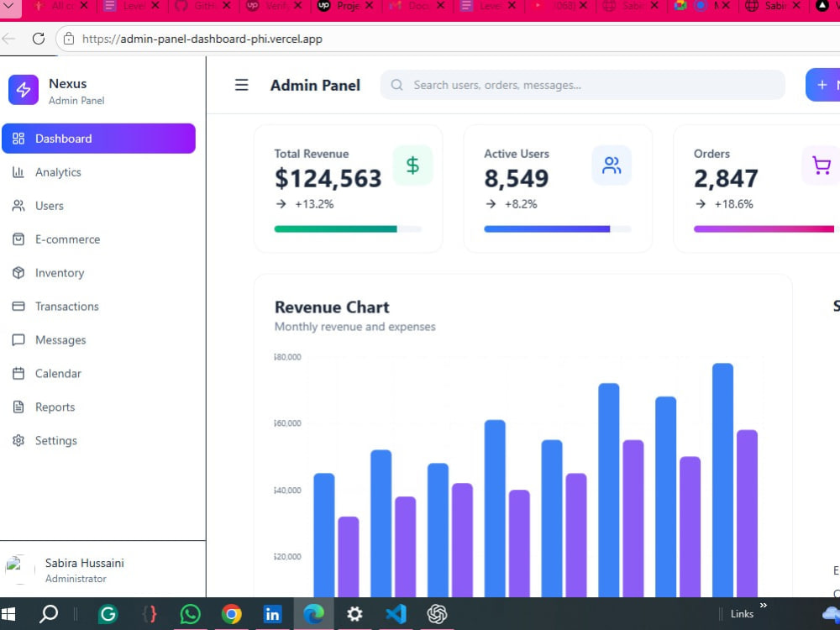
Task: Click the tallest blue bar in Revenue Chart
Action: [722, 480]
